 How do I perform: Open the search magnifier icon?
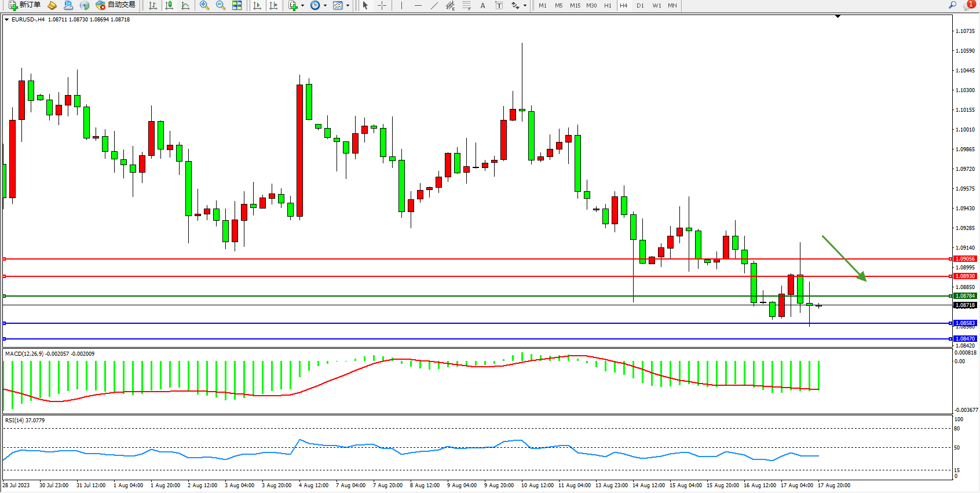(x=952, y=5)
